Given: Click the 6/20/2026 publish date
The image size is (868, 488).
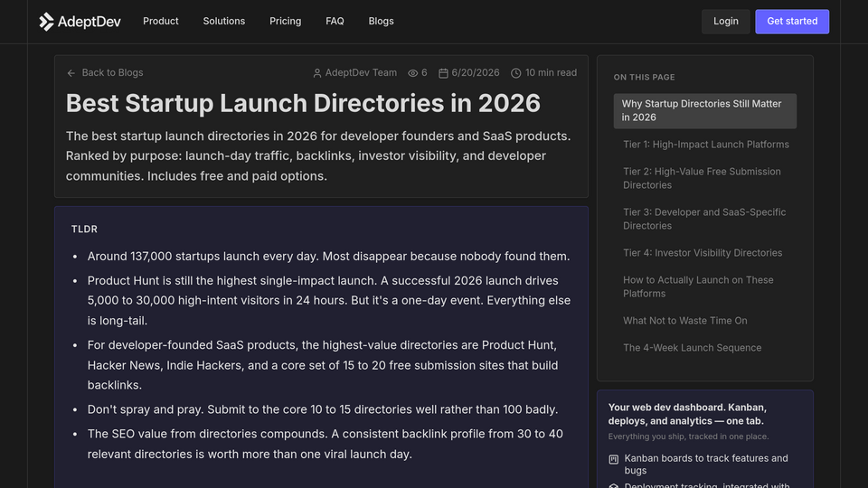Looking at the screenshot, I should click(x=475, y=72).
